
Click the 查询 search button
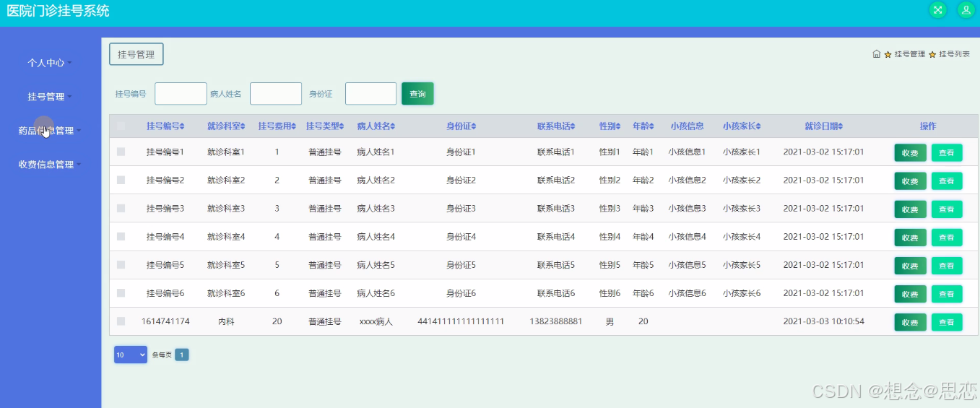417,94
